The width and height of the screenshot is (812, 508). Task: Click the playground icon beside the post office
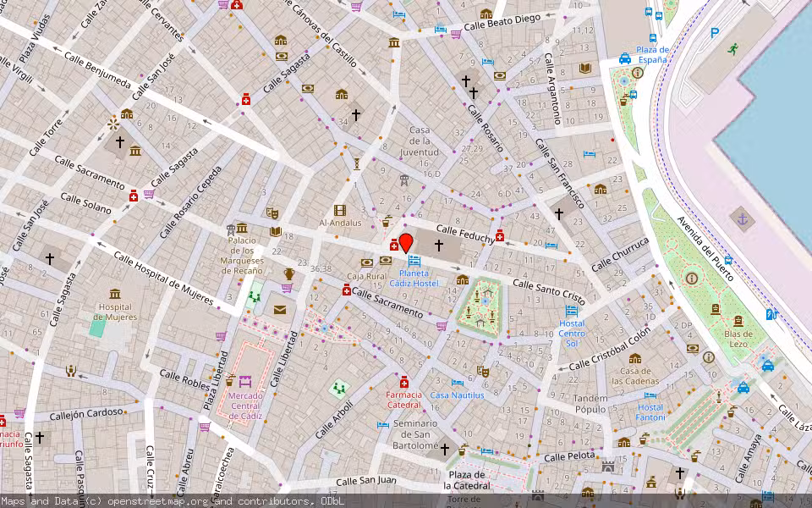tap(255, 297)
